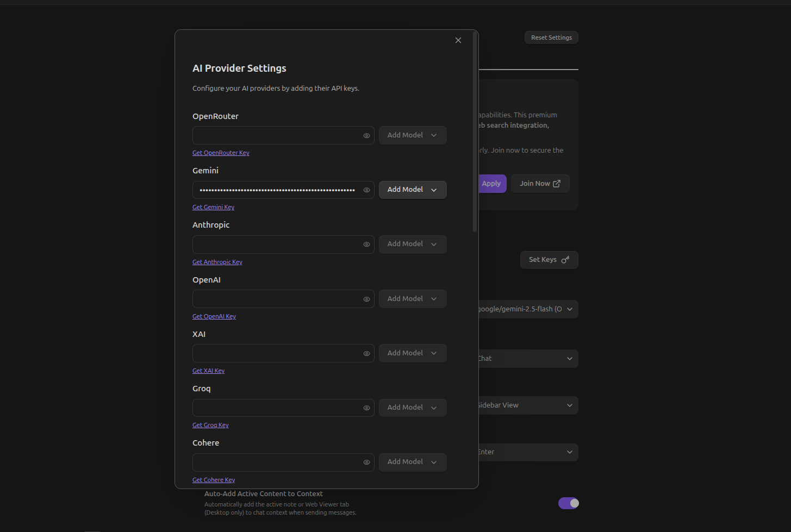
Task: Expand the Sidebar View dropdown
Action: tap(528, 405)
